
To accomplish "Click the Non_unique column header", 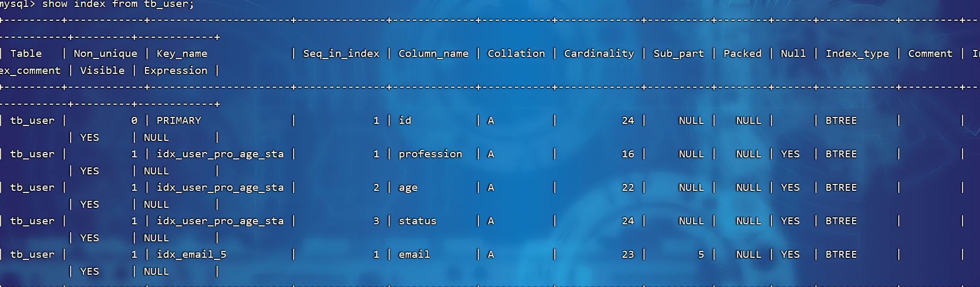I will tap(106, 54).
